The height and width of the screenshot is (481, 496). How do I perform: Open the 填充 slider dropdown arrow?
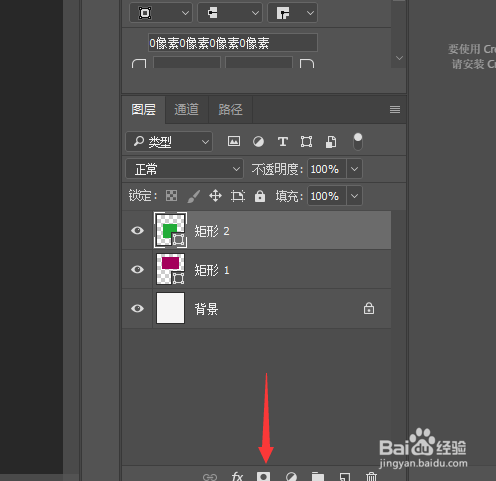[354, 196]
